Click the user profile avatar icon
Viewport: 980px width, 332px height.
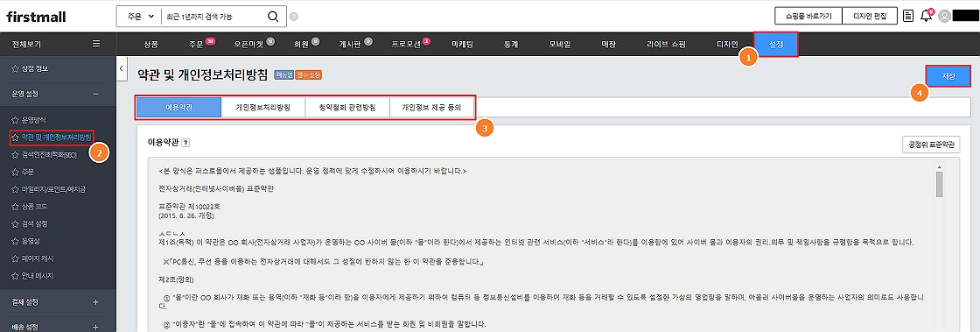[x=944, y=16]
